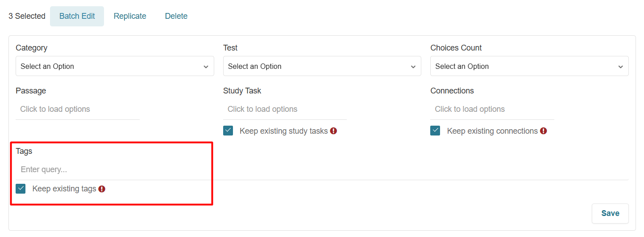Open the Category select dropdown
The height and width of the screenshot is (237, 644).
pyautogui.click(x=115, y=66)
